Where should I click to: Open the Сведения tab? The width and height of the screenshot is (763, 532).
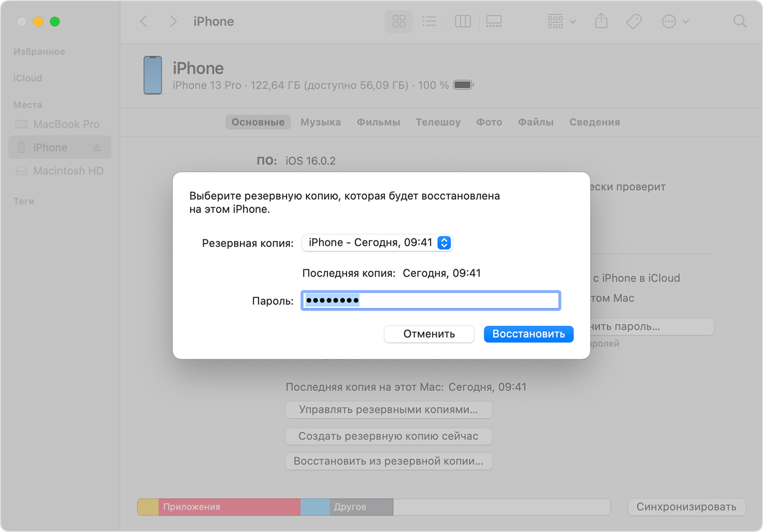(594, 122)
